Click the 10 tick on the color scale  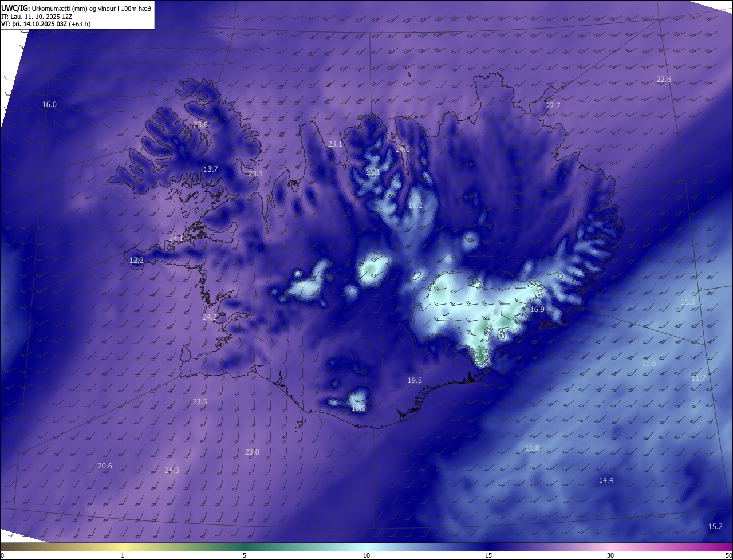tap(366, 555)
